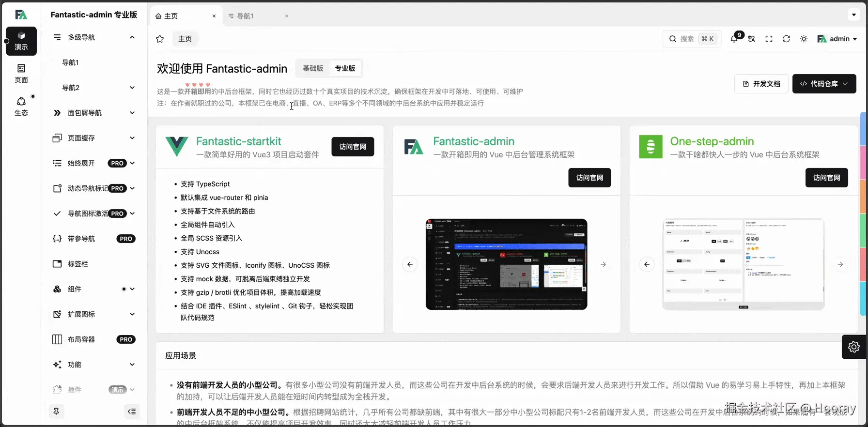Viewport: 868px width, 427px height.
Task: Click the 主页 breadcrumb label
Action: pyautogui.click(x=185, y=39)
